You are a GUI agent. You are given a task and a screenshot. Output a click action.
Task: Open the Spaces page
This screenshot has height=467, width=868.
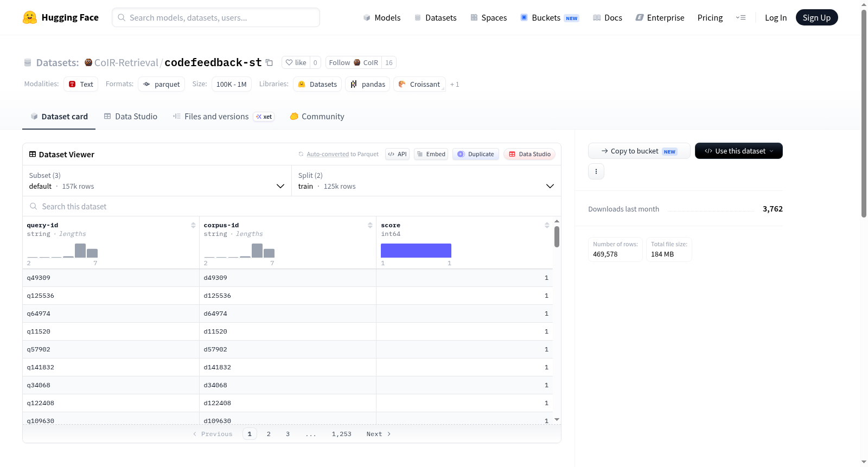488,17
